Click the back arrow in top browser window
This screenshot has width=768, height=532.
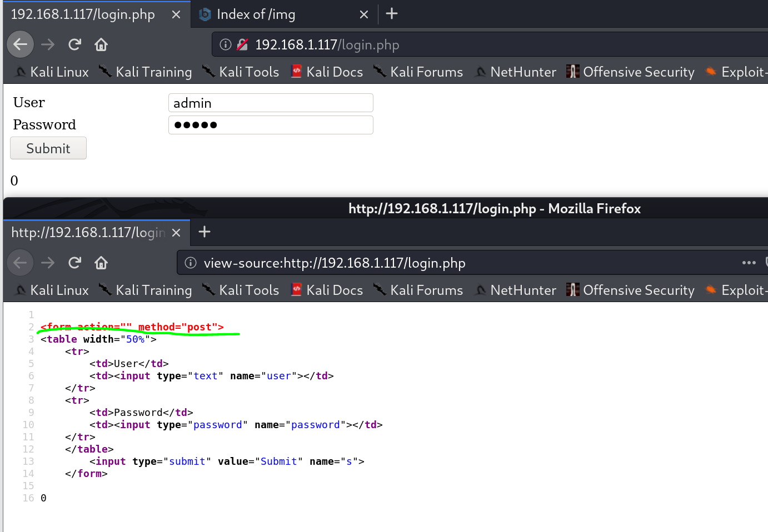click(x=21, y=44)
